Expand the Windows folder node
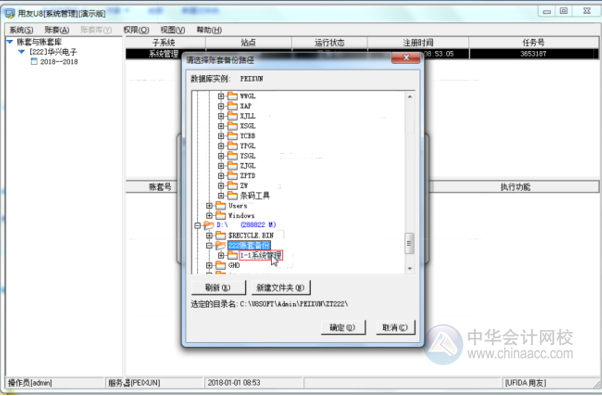 pyautogui.click(x=209, y=215)
